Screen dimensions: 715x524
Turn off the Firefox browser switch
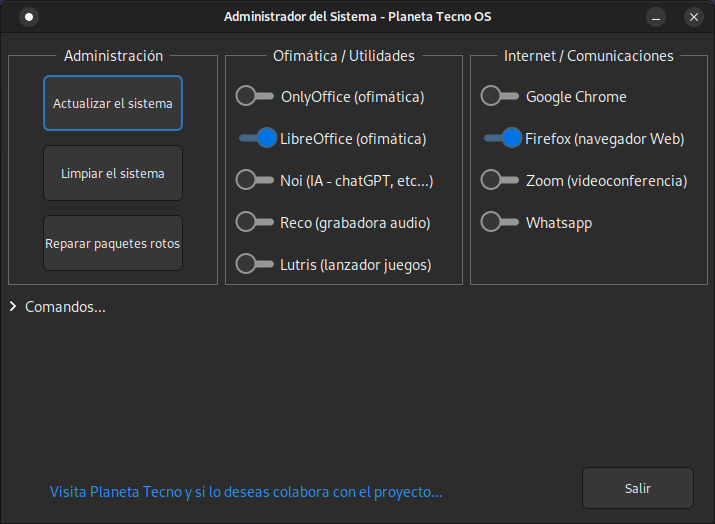pyautogui.click(x=502, y=138)
